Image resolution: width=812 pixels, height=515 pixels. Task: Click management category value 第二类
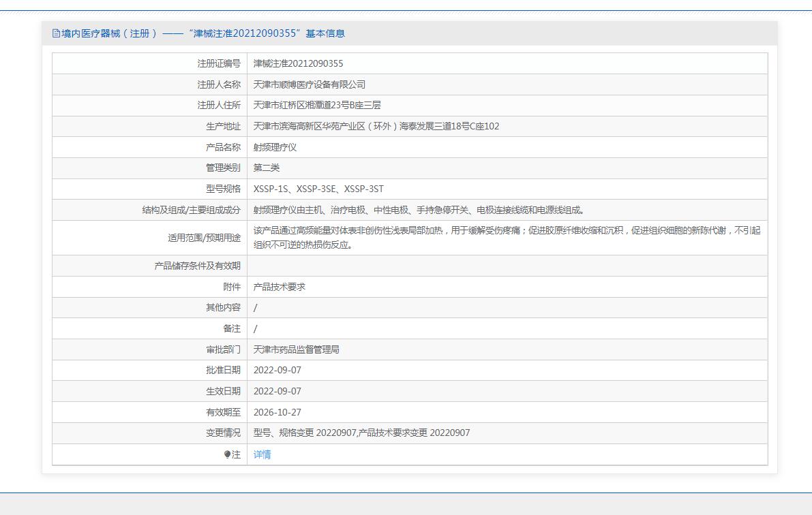(x=266, y=168)
